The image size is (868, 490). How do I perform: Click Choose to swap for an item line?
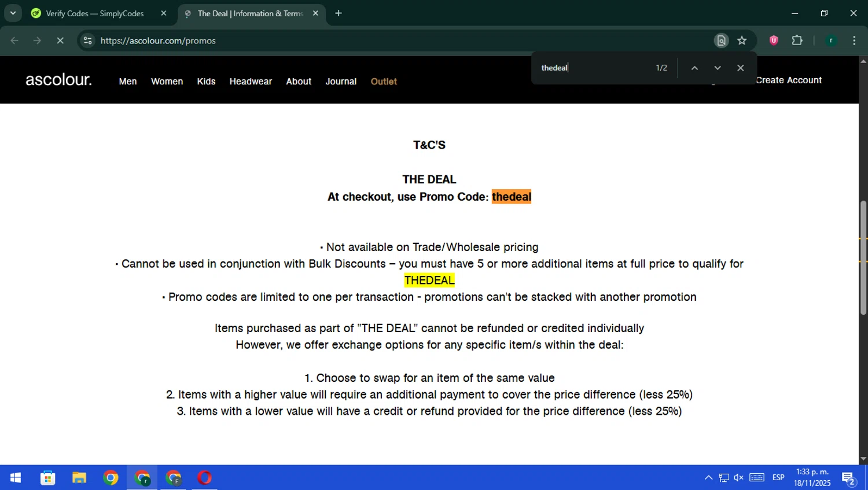tap(429, 378)
